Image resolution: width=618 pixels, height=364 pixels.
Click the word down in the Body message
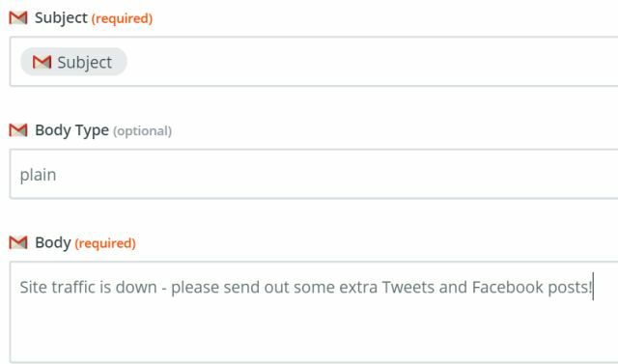pos(136,287)
